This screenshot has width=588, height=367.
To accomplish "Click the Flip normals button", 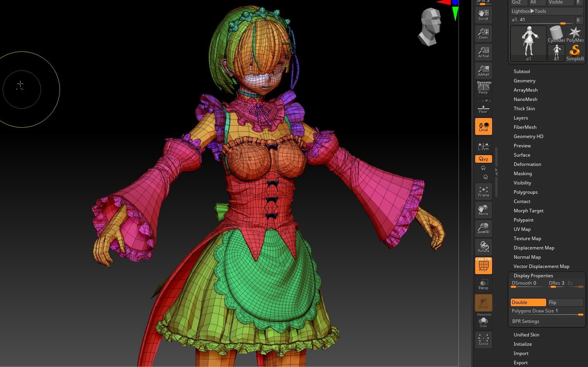I will coord(565,302).
